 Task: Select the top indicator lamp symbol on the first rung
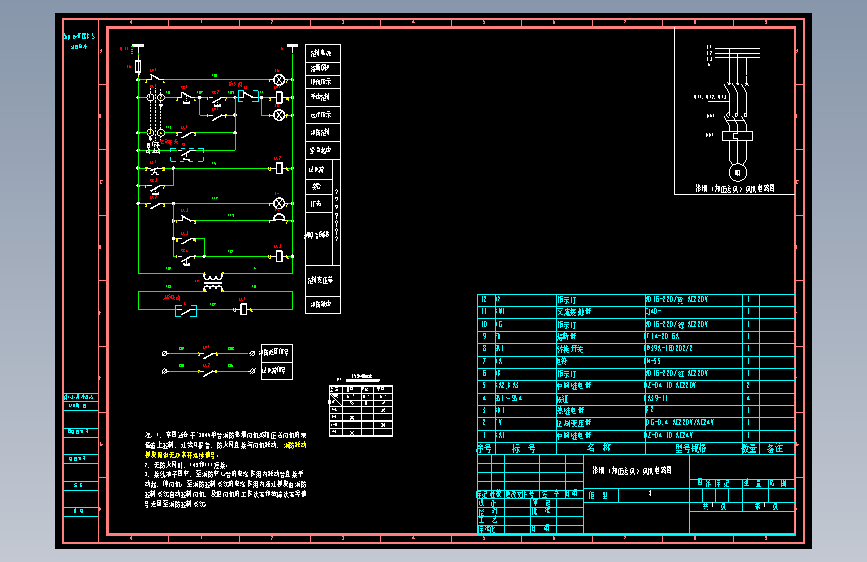tap(279, 80)
